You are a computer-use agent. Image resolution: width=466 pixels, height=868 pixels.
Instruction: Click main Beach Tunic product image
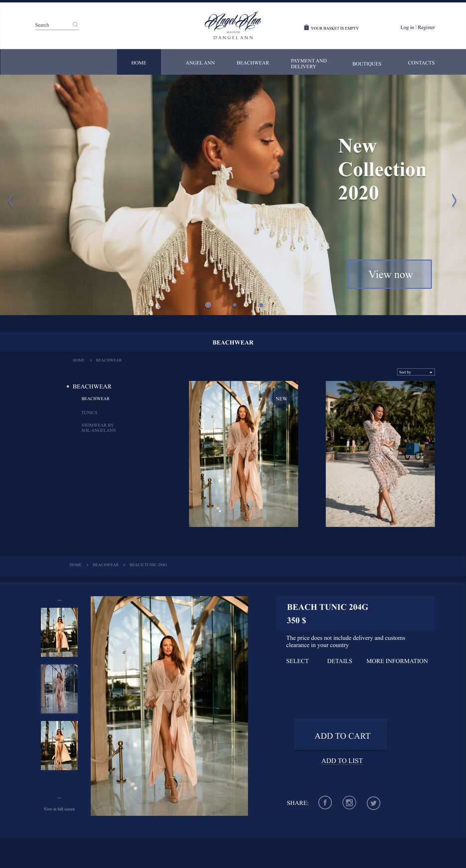[169, 706]
